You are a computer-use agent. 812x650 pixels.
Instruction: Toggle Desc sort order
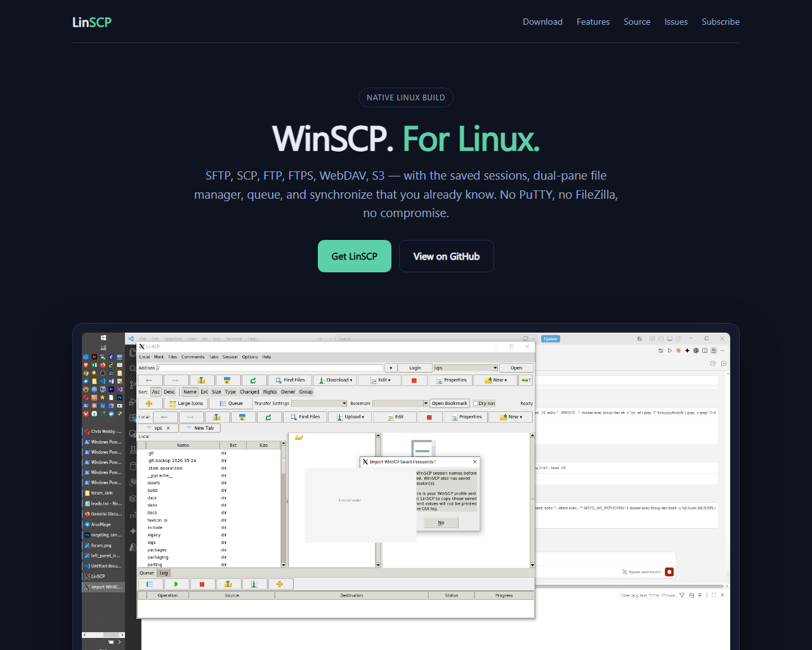point(169,392)
